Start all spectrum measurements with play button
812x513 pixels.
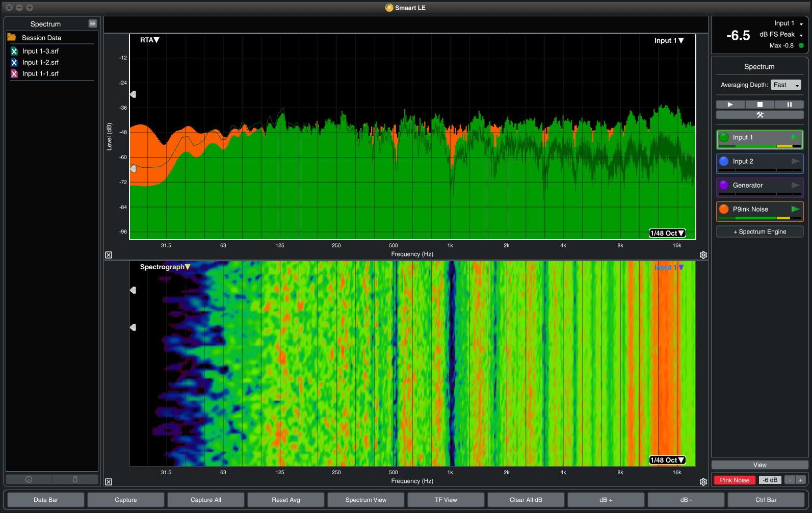[730, 105]
